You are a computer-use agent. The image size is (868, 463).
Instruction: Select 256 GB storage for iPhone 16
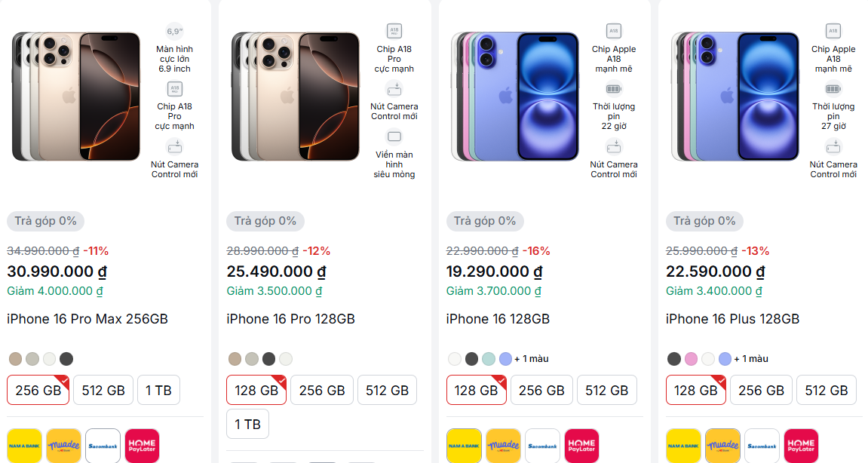pyautogui.click(x=541, y=390)
